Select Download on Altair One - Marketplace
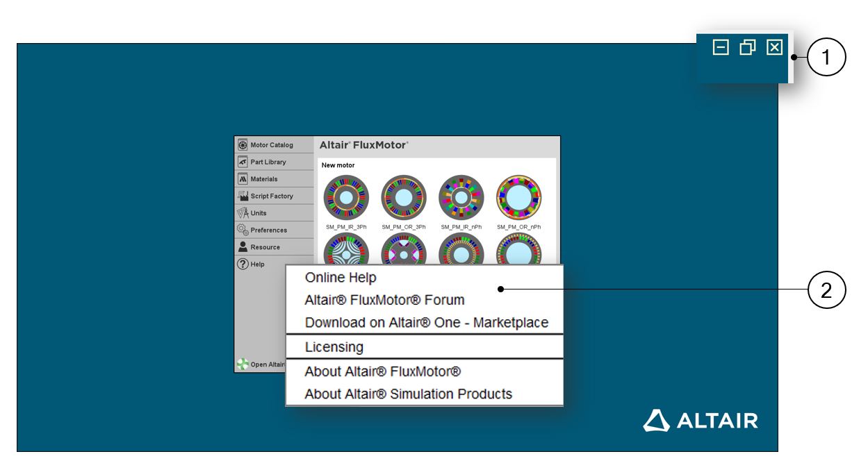Viewport: 868px width, 470px height. [426, 323]
